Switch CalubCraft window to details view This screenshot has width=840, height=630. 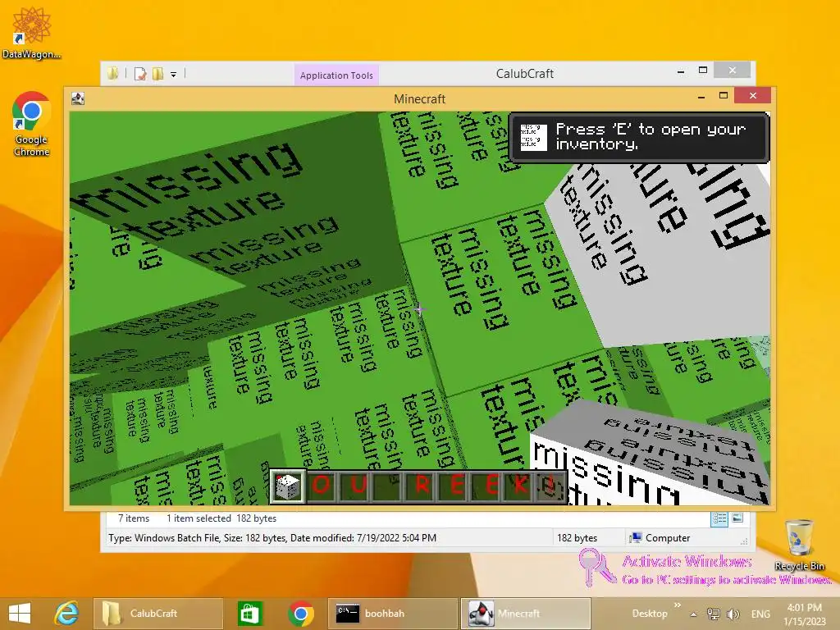(719, 518)
